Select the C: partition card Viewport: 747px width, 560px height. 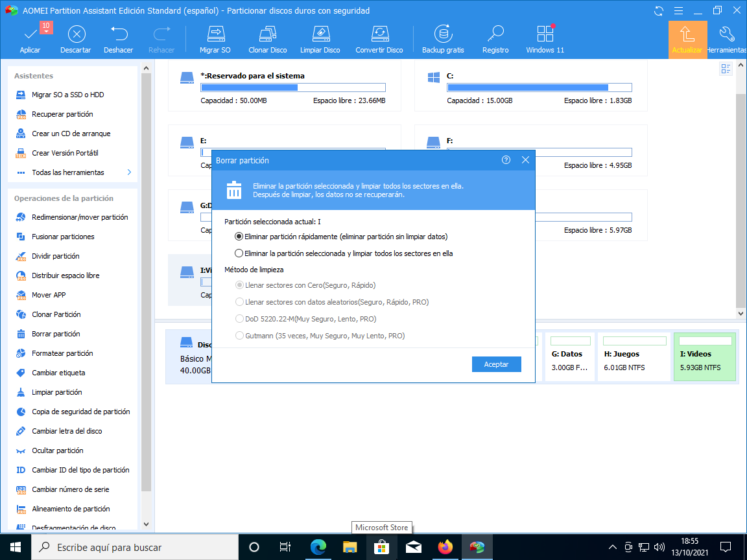click(x=530, y=86)
